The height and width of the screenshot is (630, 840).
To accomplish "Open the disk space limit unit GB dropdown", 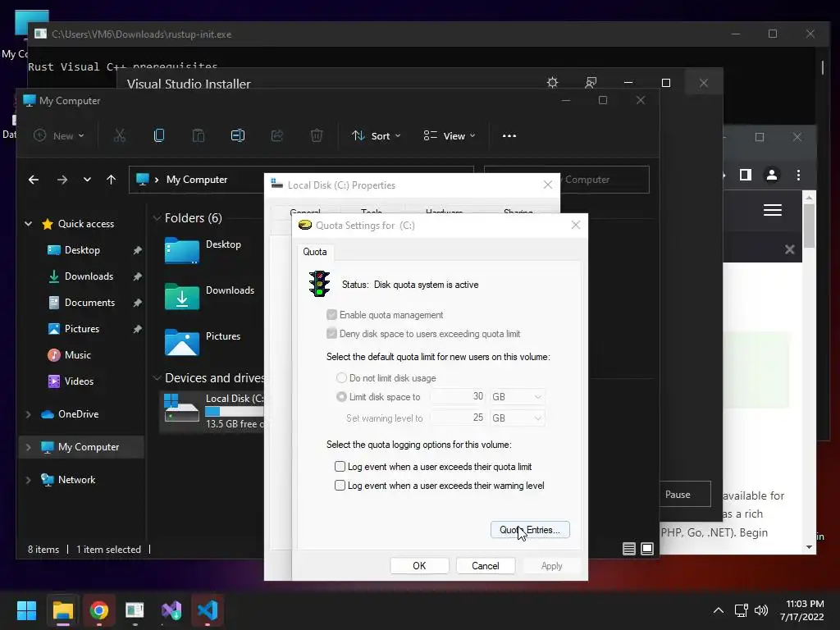I will pos(517,396).
